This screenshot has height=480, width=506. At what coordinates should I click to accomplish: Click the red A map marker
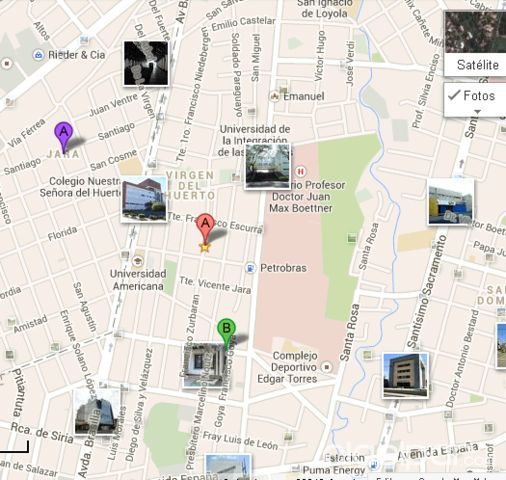coord(205,229)
